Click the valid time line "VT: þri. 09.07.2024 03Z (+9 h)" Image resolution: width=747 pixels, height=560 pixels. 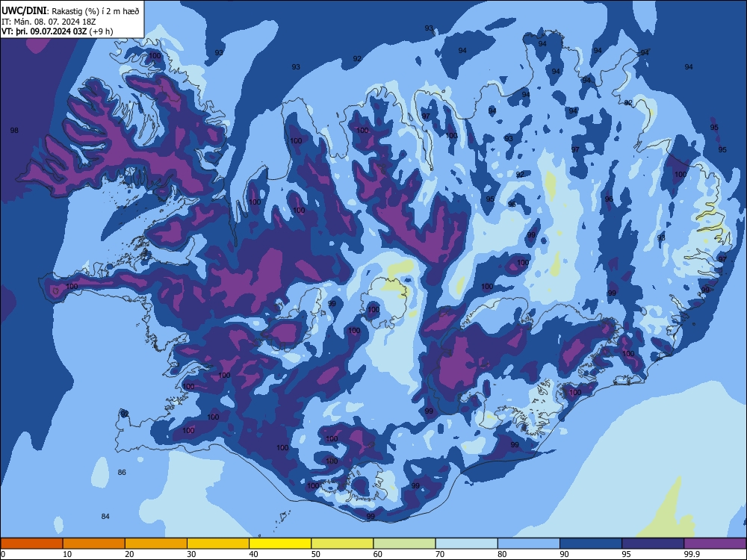(x=58, y=31)
